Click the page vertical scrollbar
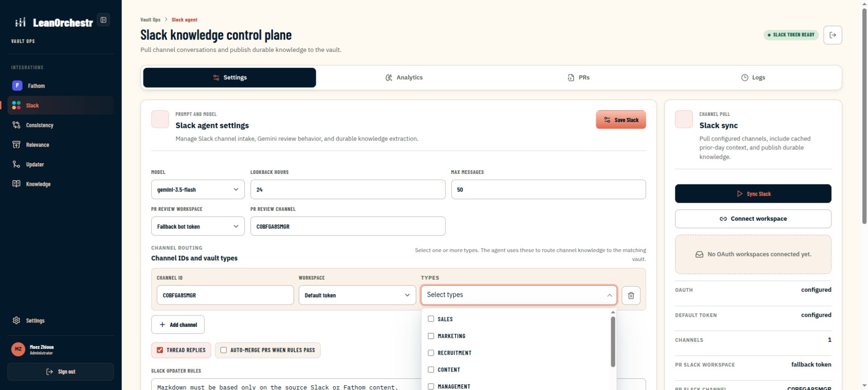This screenshot has width=868, height=390. tap(864, 116)
